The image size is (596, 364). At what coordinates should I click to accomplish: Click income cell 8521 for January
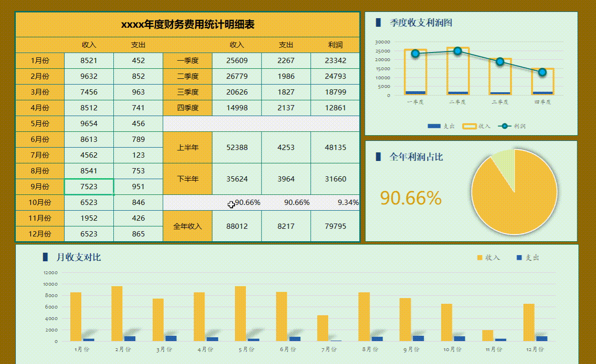click(89, 61)
